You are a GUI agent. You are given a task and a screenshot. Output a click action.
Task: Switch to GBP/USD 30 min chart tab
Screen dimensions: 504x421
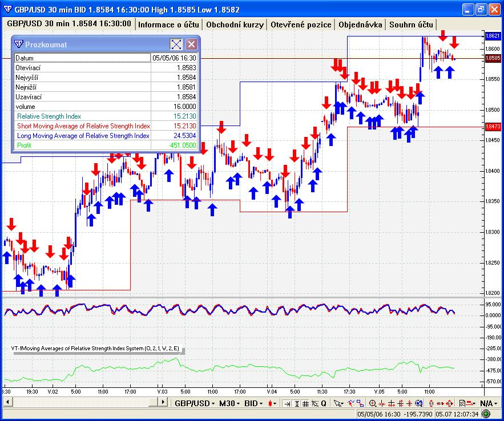(x=69, y=24)
